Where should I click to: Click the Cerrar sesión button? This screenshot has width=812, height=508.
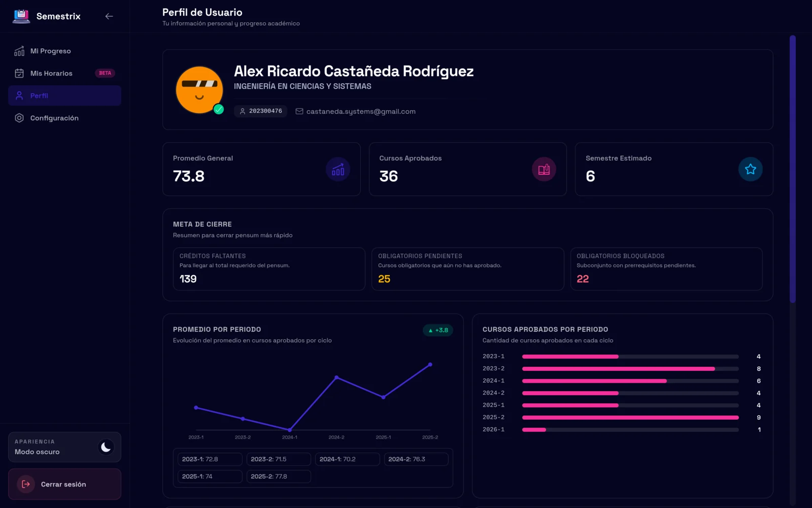click(x=64, y=484)
